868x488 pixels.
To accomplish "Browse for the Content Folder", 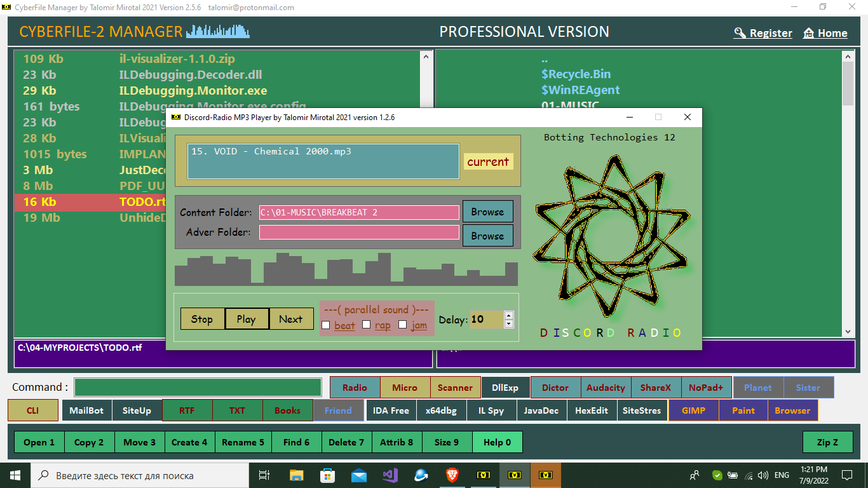I will point(487,212).
